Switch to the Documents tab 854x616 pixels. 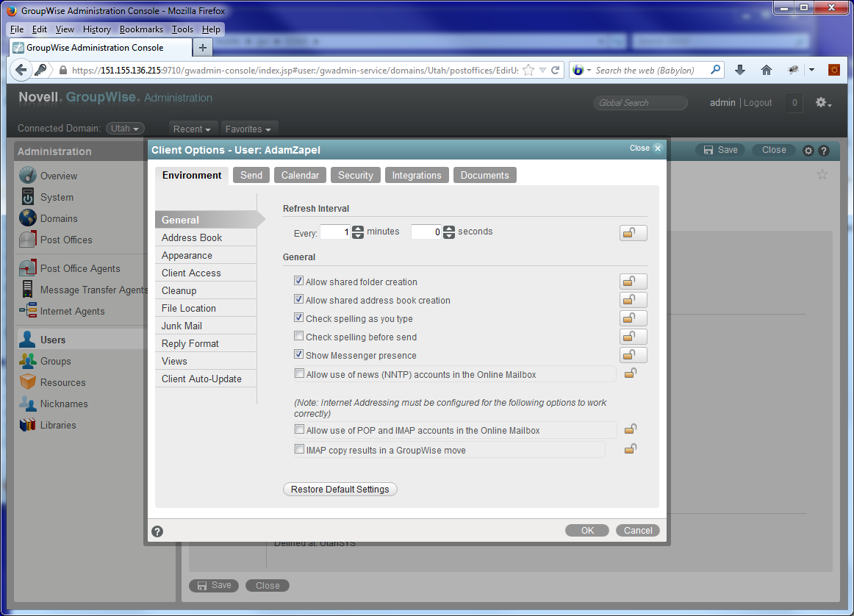(x=485, y=176)
